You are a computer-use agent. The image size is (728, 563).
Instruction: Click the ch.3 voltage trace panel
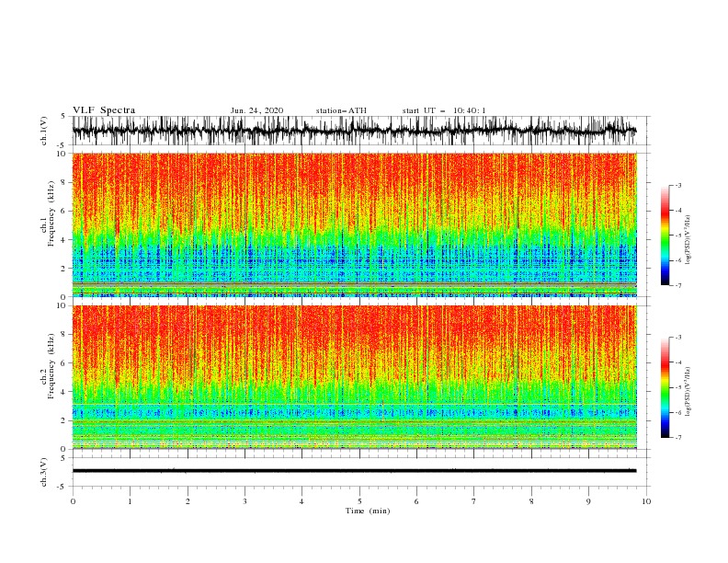tap(360, 472)
